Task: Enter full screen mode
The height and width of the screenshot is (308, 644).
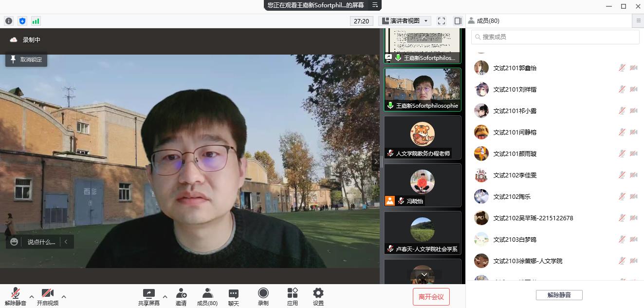Action: pyautogui.click(x=442, y=21)
